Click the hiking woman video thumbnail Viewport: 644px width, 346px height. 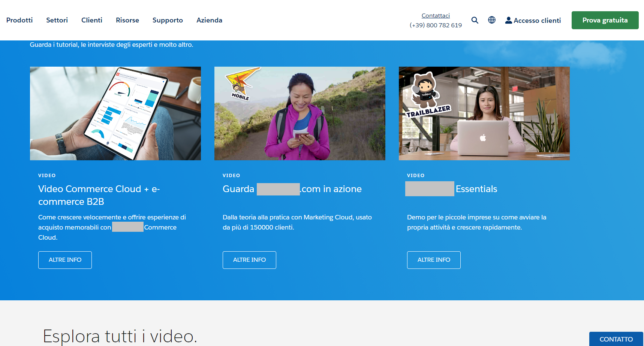[x=299, y=113]
